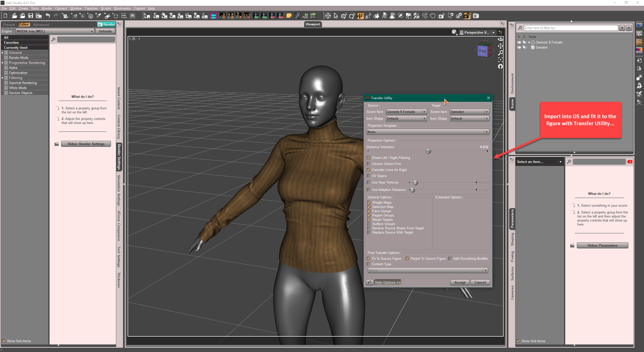This screenshot has width=644, height=352.
Task: Switch to the Advanced tab in Render Settings
Action: [x=41, y=25]
